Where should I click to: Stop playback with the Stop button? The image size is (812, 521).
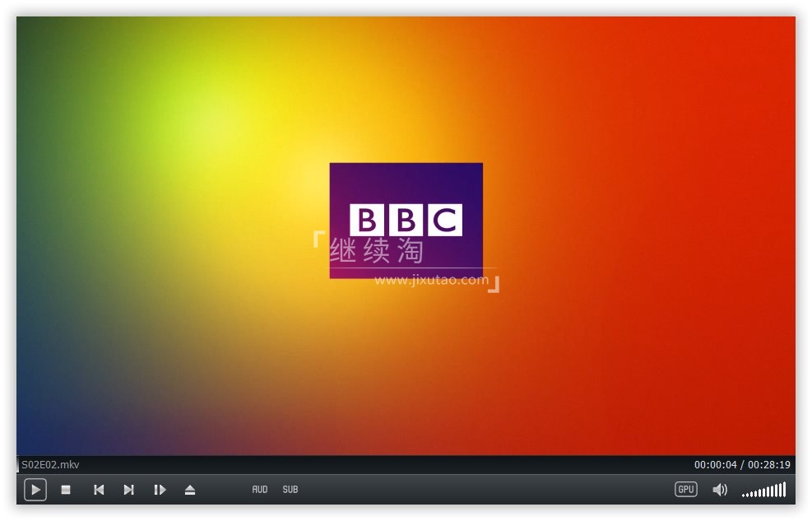66,490
